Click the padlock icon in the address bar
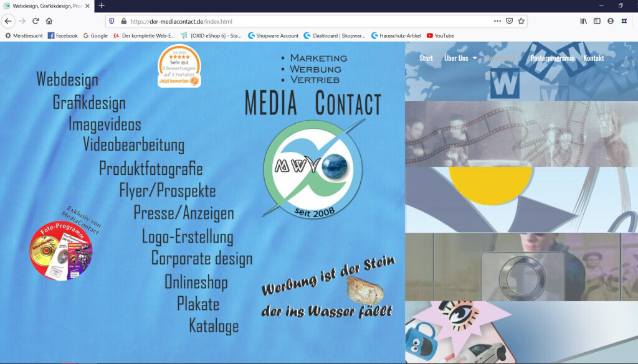This screenshot has width=638, height=364. pos(124,21)
